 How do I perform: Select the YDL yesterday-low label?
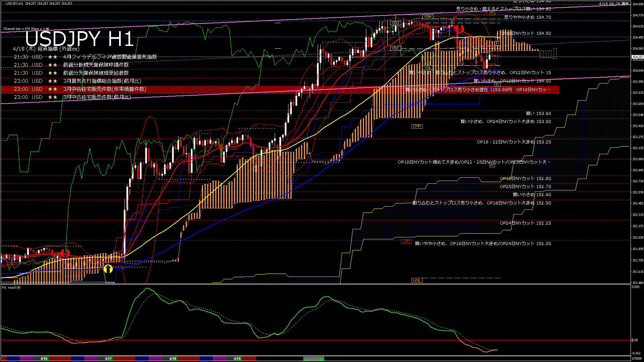(427, 68)
